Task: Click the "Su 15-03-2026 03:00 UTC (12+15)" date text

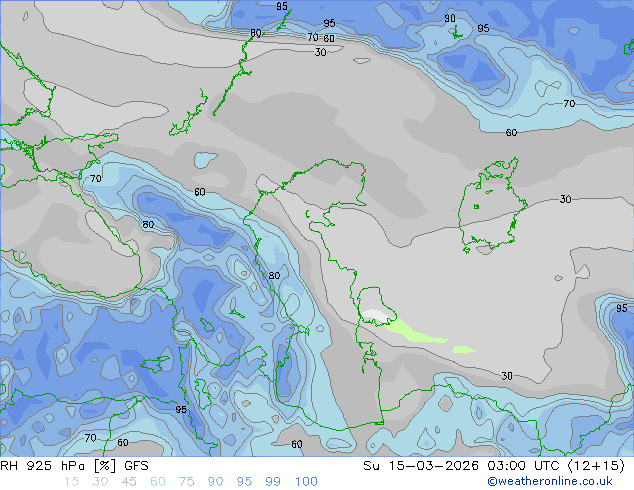Action: point(494,466)
